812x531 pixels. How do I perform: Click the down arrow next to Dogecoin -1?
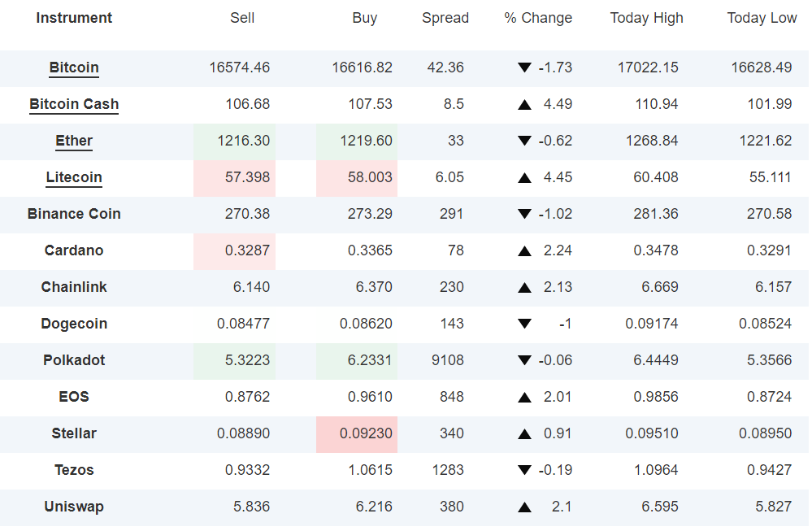524,324
